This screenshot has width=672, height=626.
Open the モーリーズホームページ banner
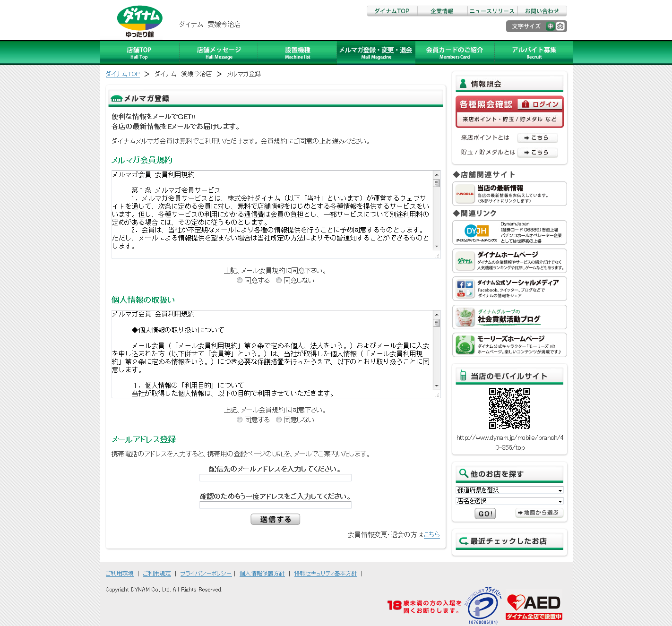coord(509,345)
